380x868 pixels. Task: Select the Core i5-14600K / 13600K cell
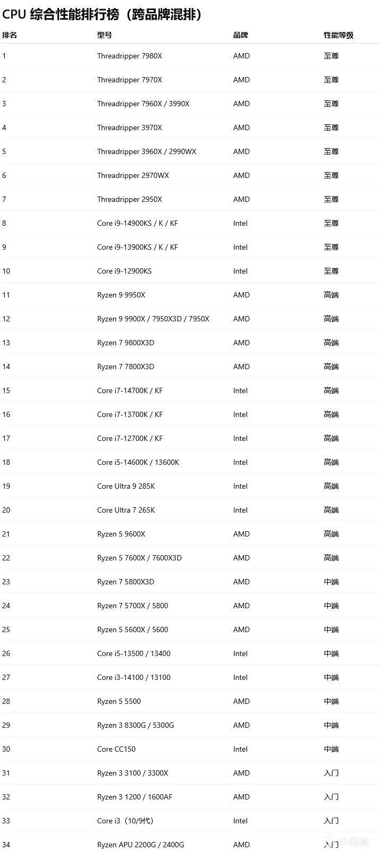point(138,462)
